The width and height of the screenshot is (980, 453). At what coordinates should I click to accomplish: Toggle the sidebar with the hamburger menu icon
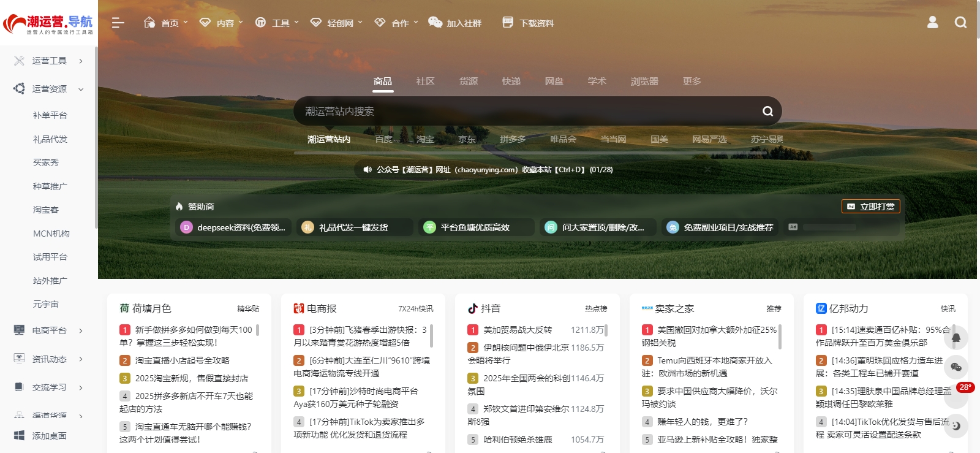[x=118, y=23]
